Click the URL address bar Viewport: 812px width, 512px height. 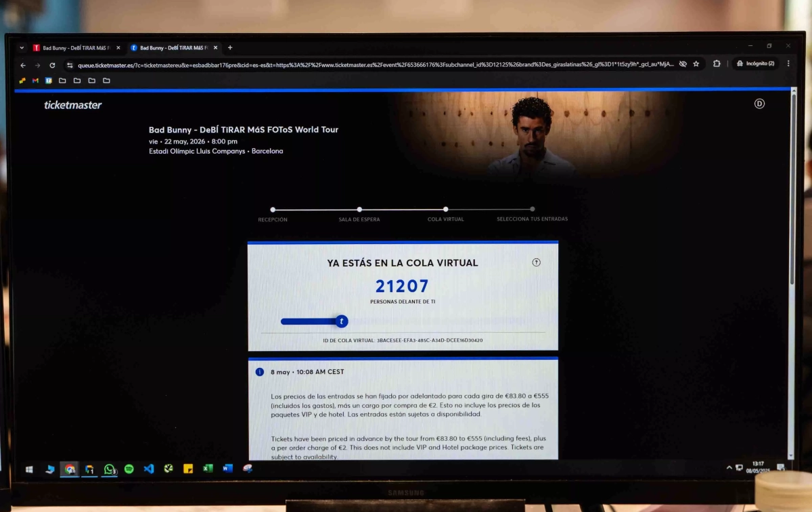coord(372,65)
